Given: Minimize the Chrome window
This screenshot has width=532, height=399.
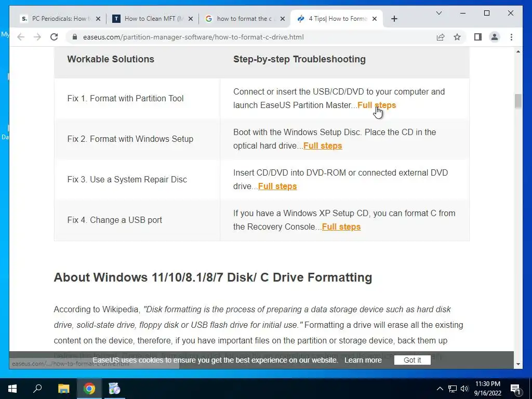Looking at the screenshot, I should (463, 13).
